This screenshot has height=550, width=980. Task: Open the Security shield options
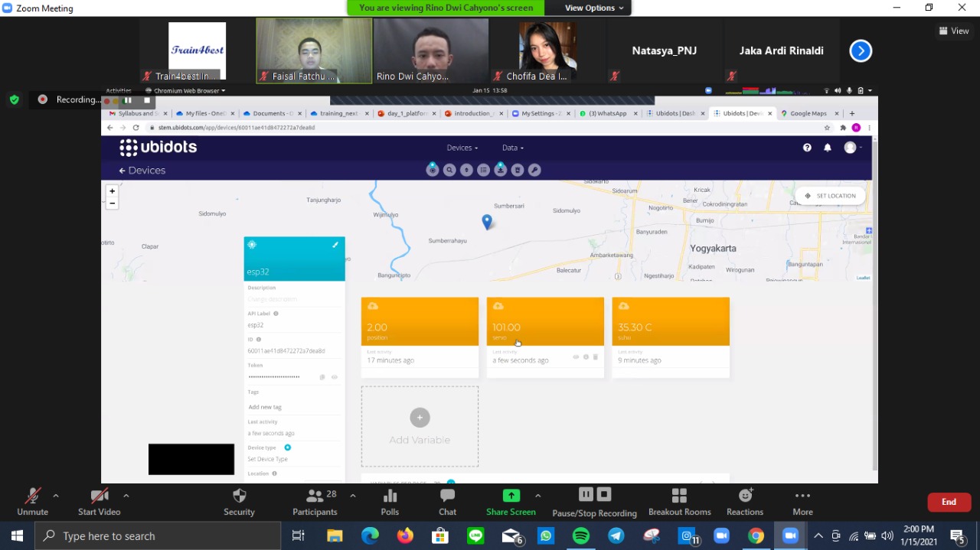(239, 502)
